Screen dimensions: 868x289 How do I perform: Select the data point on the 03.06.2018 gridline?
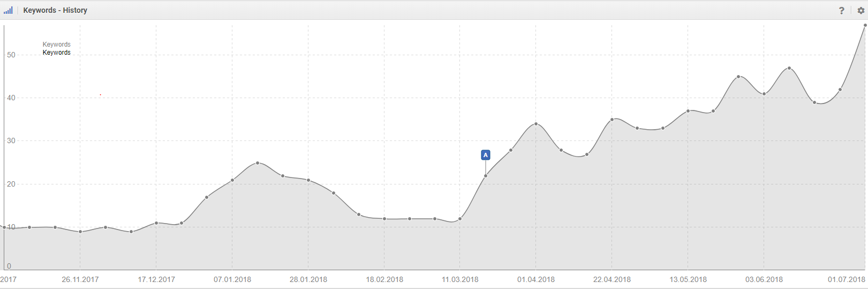click(x=764, y=94)
